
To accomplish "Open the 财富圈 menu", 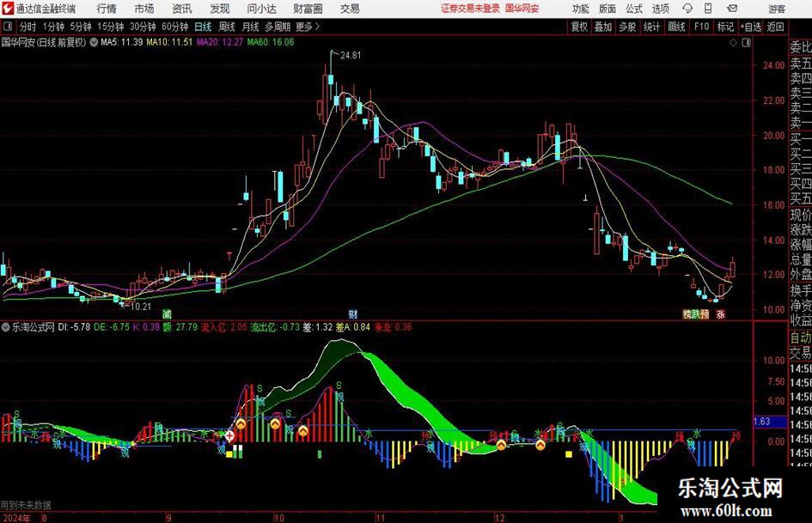I will pos(308,9).
